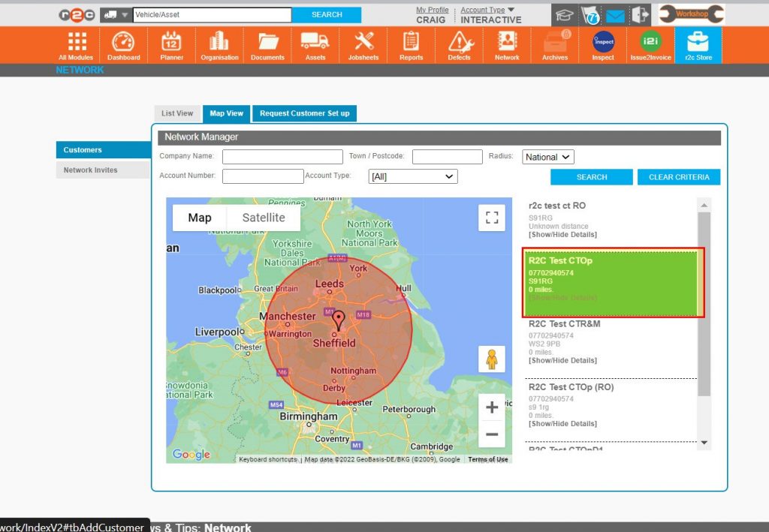Open the messages envelope icon

click(617, 14)
